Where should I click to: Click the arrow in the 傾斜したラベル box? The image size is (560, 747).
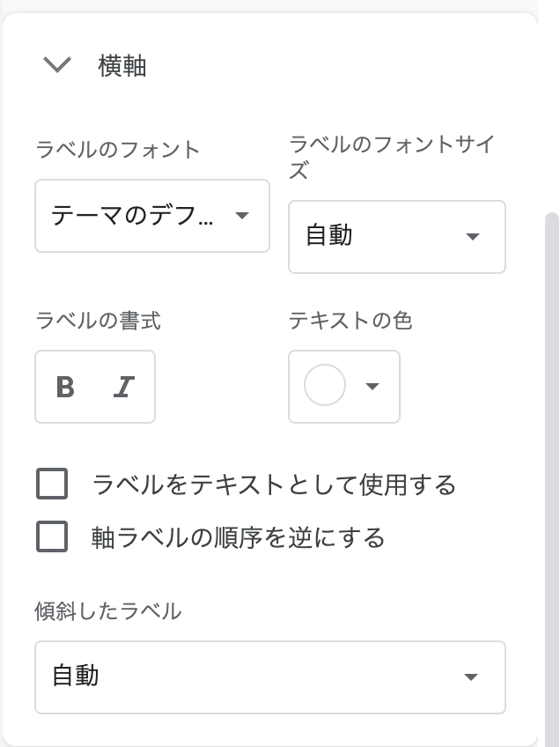coord(471,677)
